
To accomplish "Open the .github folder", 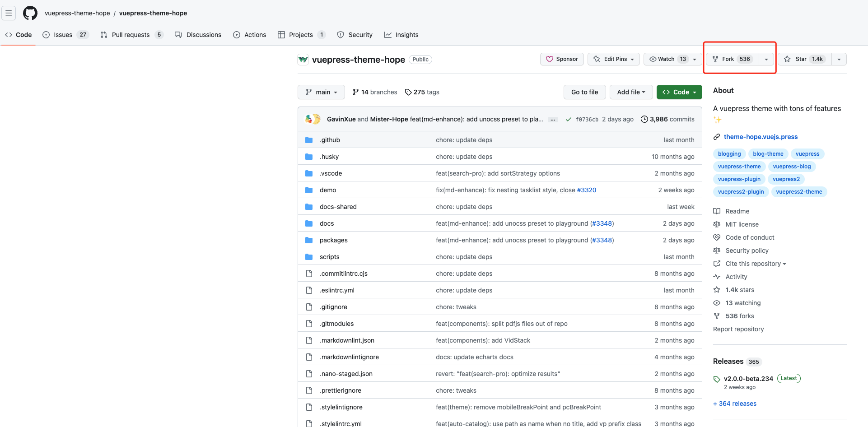I will tap(330, 140).
